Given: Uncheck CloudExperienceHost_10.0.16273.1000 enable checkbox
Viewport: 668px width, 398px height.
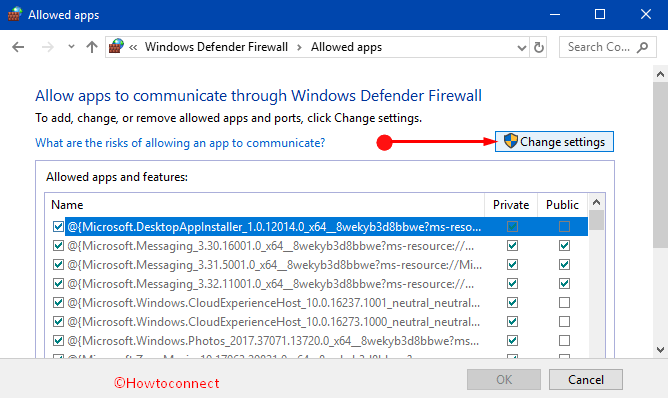Looking at the screenshot, I should [x=58, y=322].
